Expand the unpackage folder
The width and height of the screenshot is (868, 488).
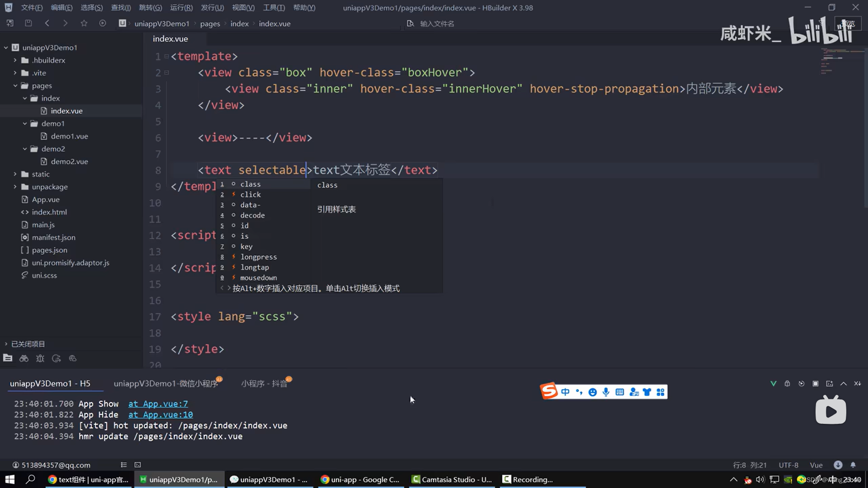[x=15, y=187]
